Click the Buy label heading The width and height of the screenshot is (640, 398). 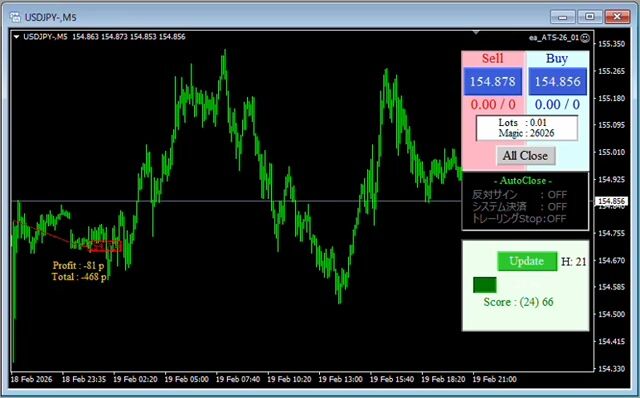click(x=557, y=58)
